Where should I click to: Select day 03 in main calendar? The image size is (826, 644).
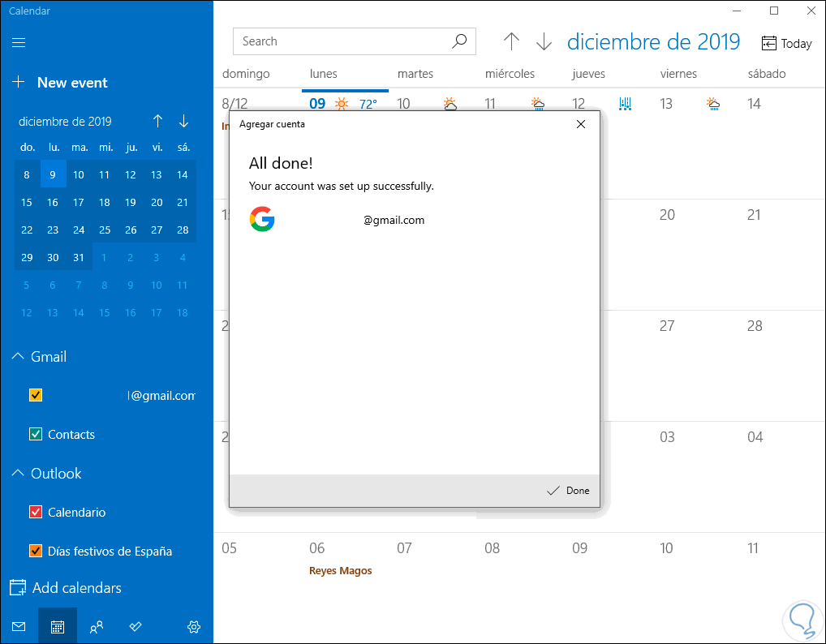click(x=667, y=437)
